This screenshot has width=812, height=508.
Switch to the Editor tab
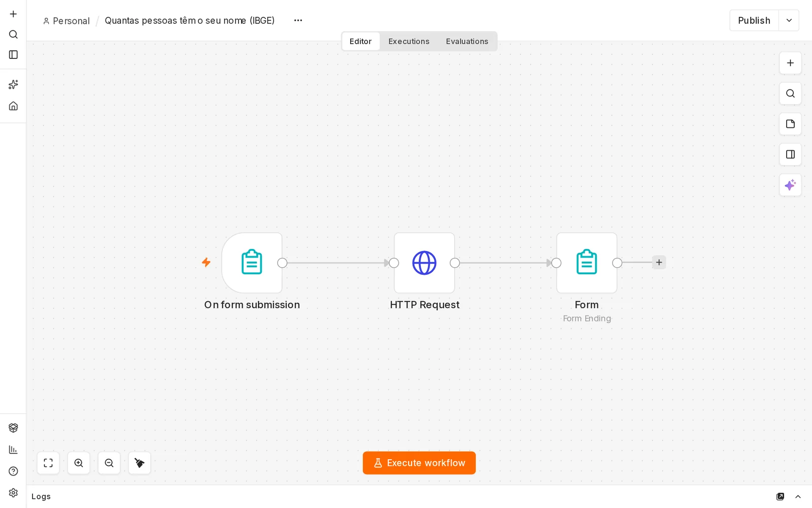pyautogui.click(x=360, y=41)
